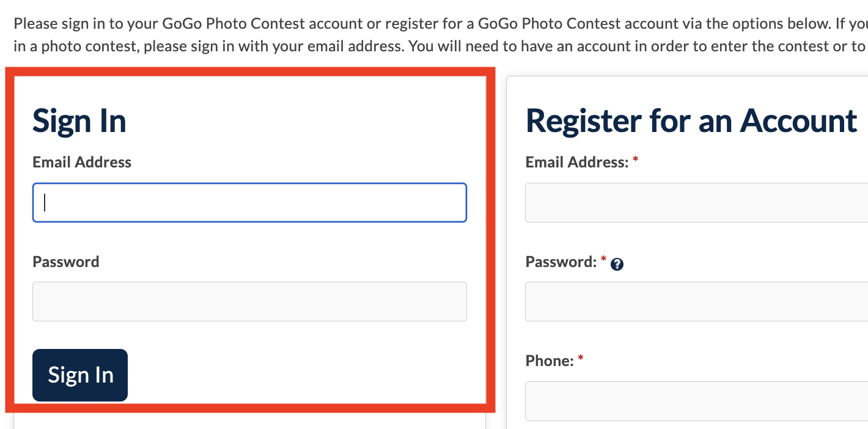Click the partially visible card below Sign In button
868x429 pixels.
point(249,422)
